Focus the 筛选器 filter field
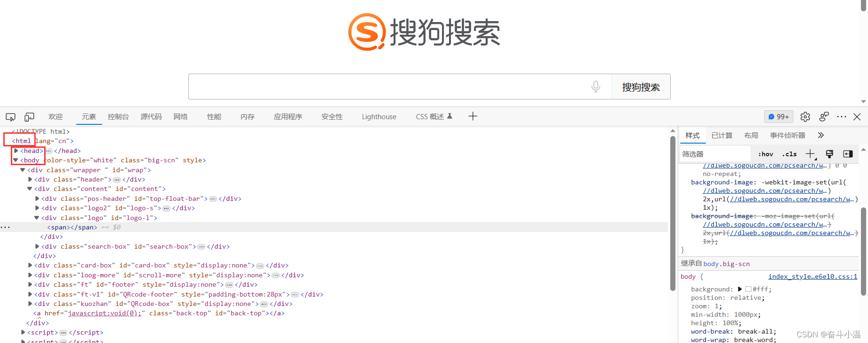The width and height of the screenshot is (868, 343). (x=715, y=154)
